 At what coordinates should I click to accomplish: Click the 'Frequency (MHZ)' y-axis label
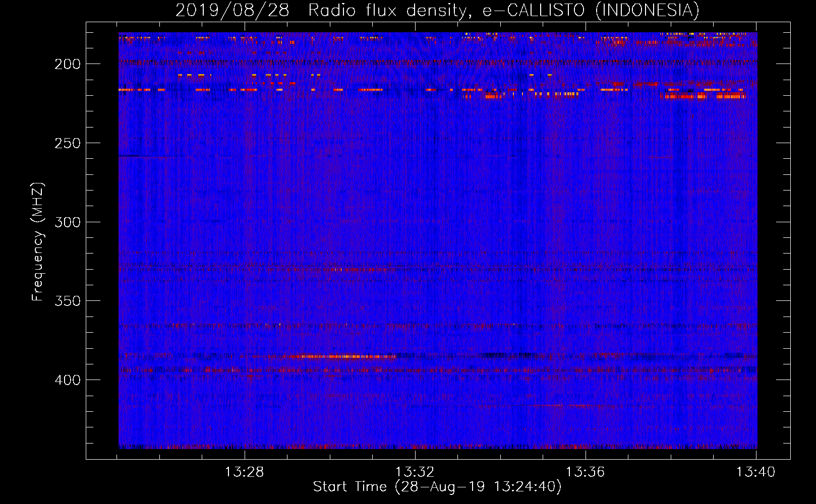(38, 242)
